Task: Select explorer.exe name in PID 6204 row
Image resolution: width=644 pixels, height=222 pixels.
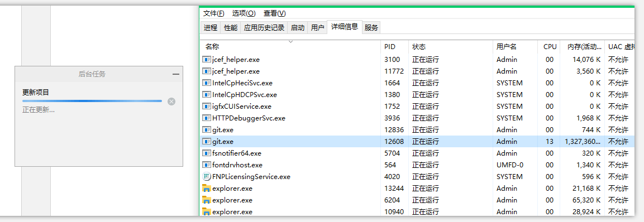Action: 232,200
